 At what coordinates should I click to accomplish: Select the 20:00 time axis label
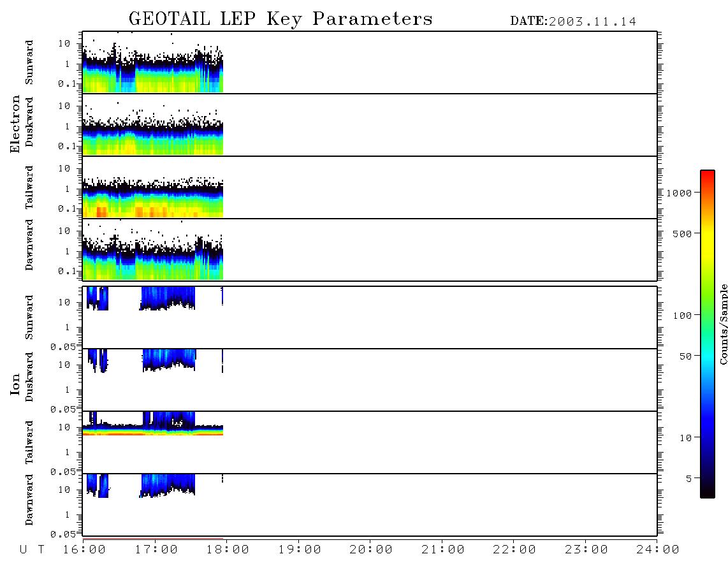point(371,550)
